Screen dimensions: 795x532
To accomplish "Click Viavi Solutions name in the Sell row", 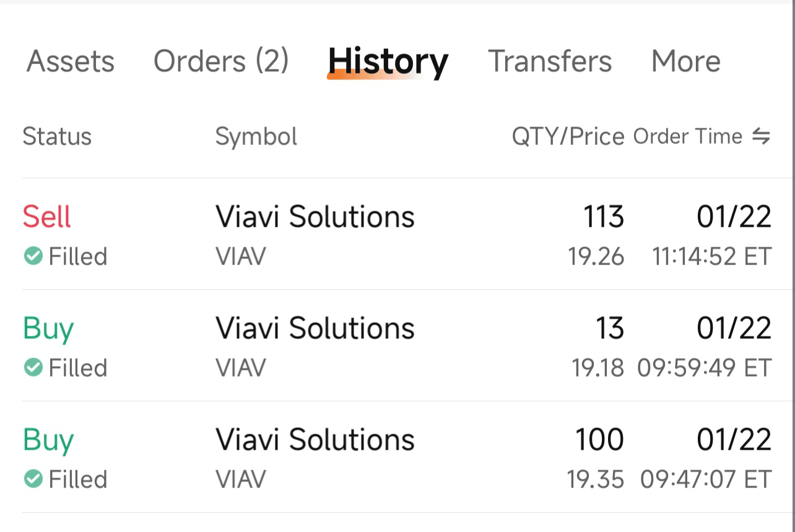I will (x=315, y=217).
